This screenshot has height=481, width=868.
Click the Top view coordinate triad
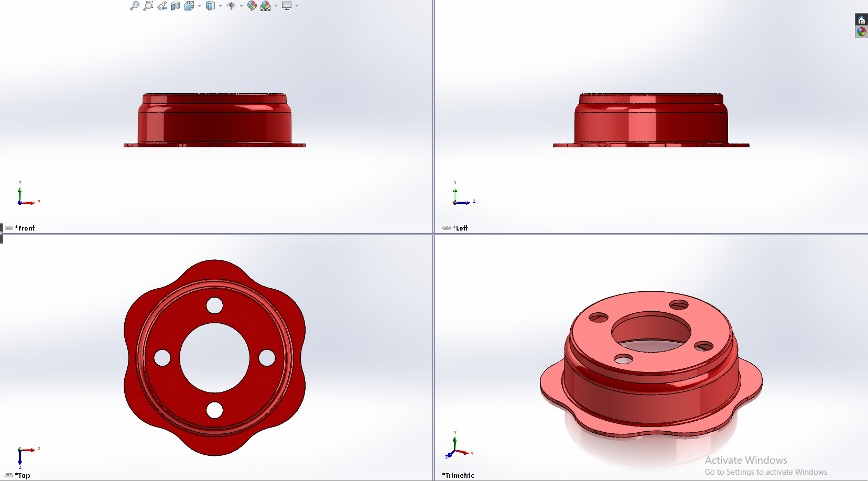(28, 457)
